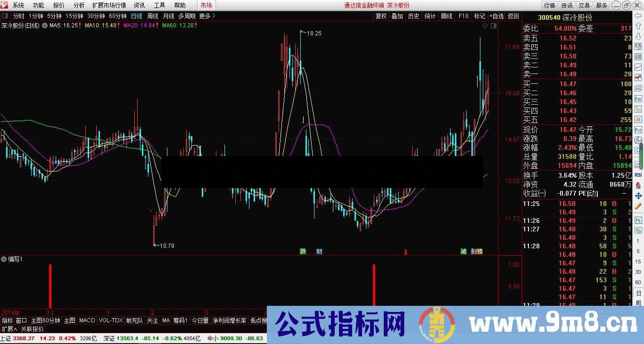Click the 行情 button at top right
Screen dimensions: 644x344
pos(549,5)
